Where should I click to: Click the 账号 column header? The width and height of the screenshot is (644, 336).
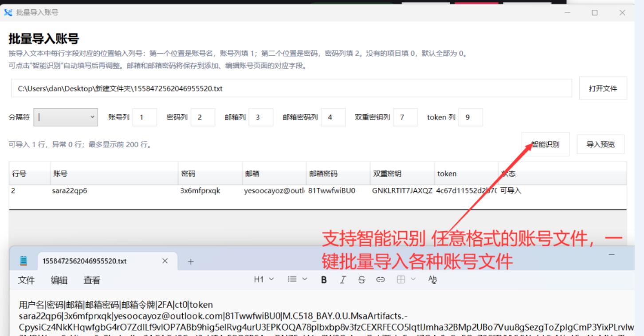pos(114,174)
